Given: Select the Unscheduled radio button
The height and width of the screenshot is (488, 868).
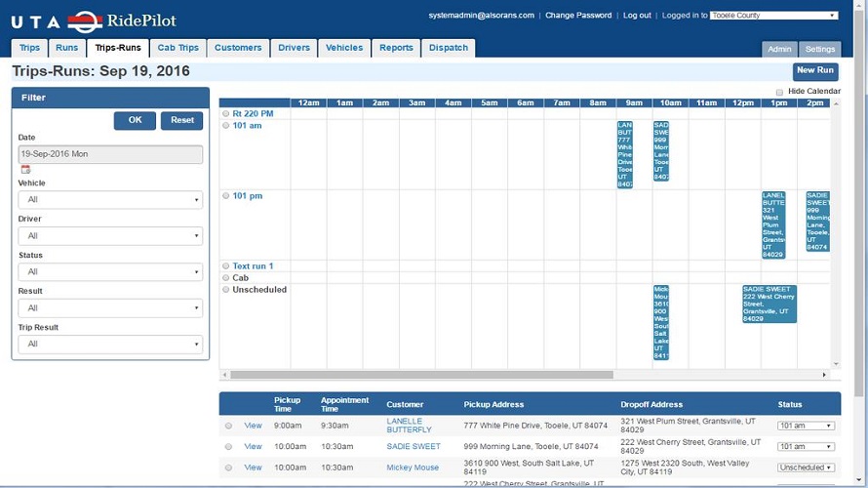Looking at the screenshot, I should coord(226,289).
